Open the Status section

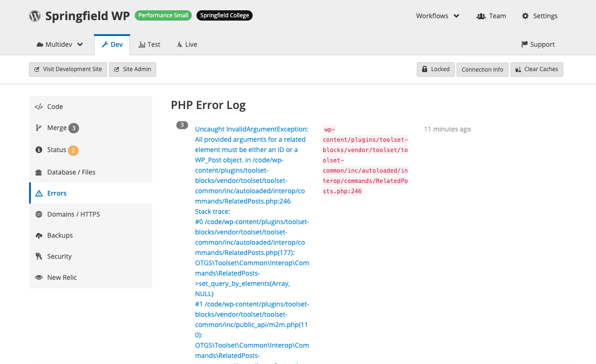click(x=90, y=150)
